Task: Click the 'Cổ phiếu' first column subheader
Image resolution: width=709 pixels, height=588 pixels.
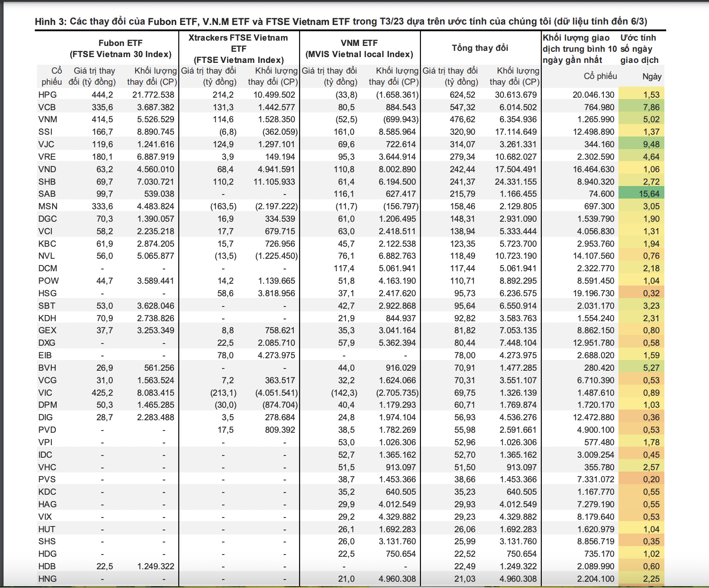Action: (x=52, y=76)
